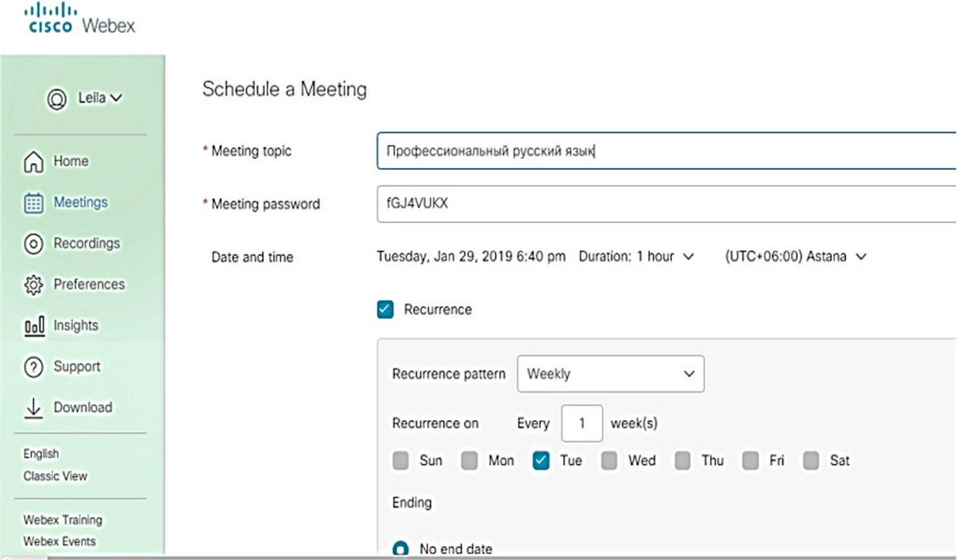Viewport: 957px width, 560px height.
Task: Click the Insights bar chart icon
Action: 34,326
